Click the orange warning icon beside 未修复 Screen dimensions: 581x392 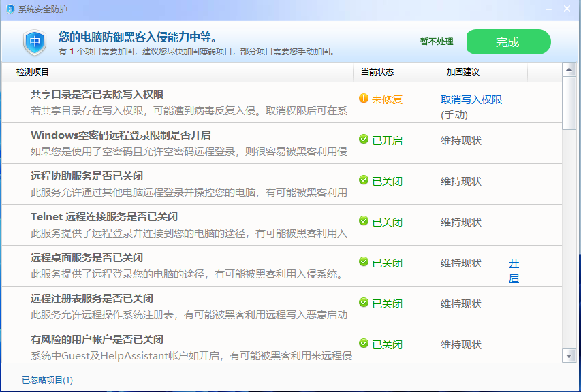coord(364,99)
